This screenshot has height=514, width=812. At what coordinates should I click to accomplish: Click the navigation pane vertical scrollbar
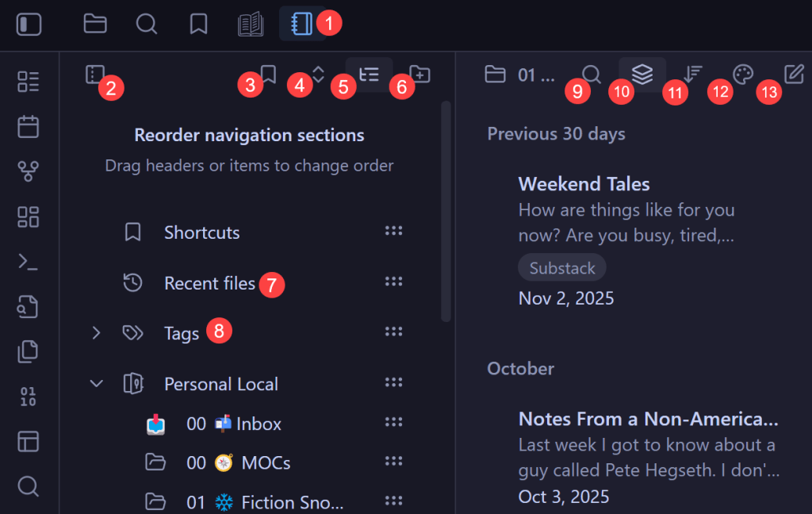(446, 210)
